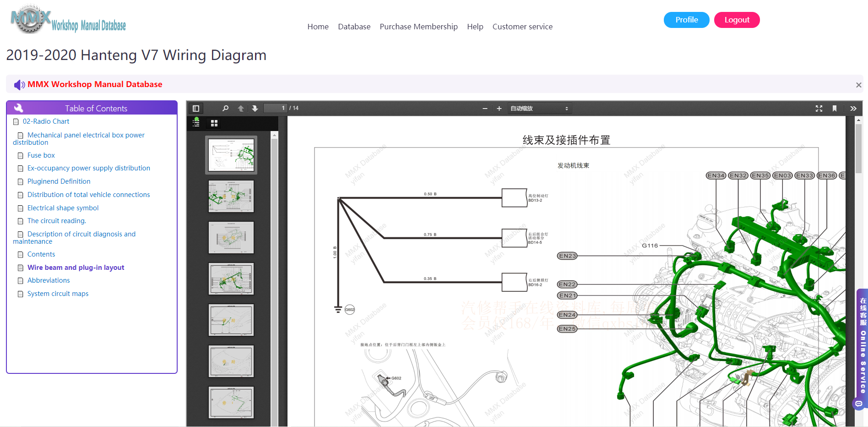Open Description of circuit diagnosis and maintenance
Image resolution: width=868 pixels, height=427 pixels.
(74, 238)
